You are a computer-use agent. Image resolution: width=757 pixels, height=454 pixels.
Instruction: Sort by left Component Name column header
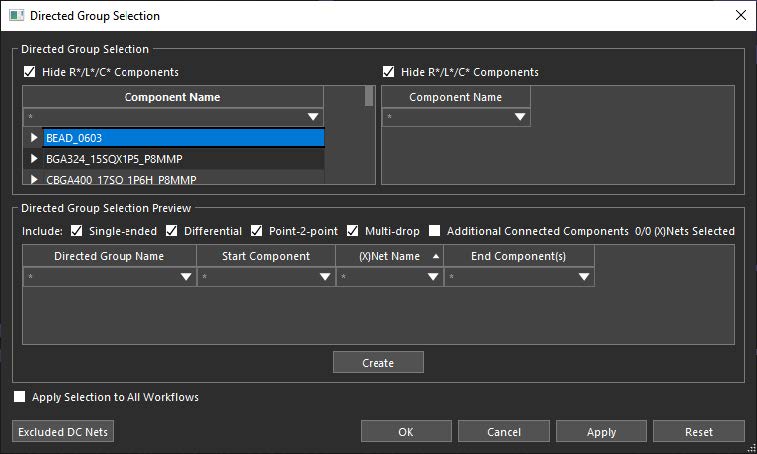click(173, 97)
